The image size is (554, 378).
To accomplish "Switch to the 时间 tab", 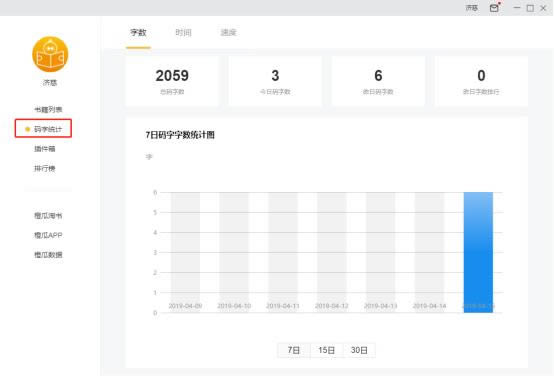I will point(183,33).
